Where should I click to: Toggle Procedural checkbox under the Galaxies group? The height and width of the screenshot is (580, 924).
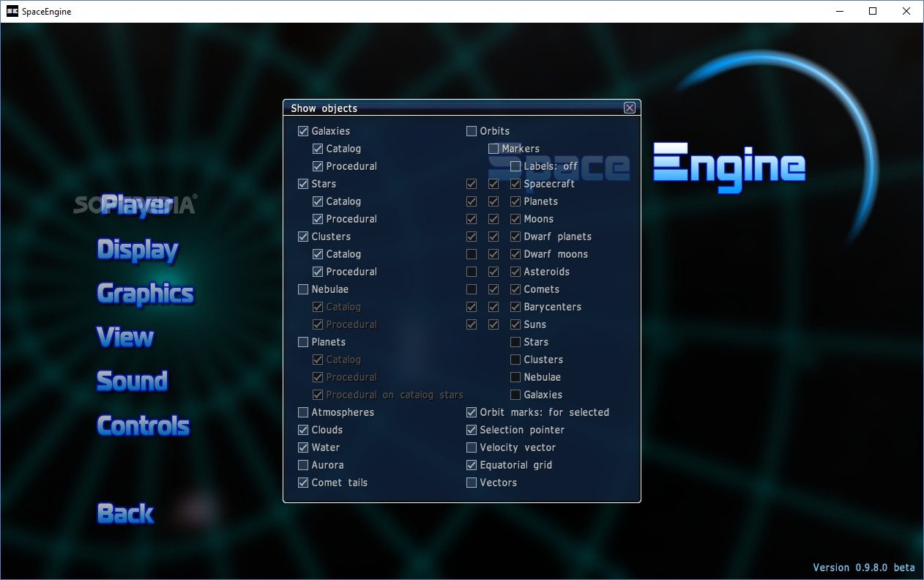318,166
